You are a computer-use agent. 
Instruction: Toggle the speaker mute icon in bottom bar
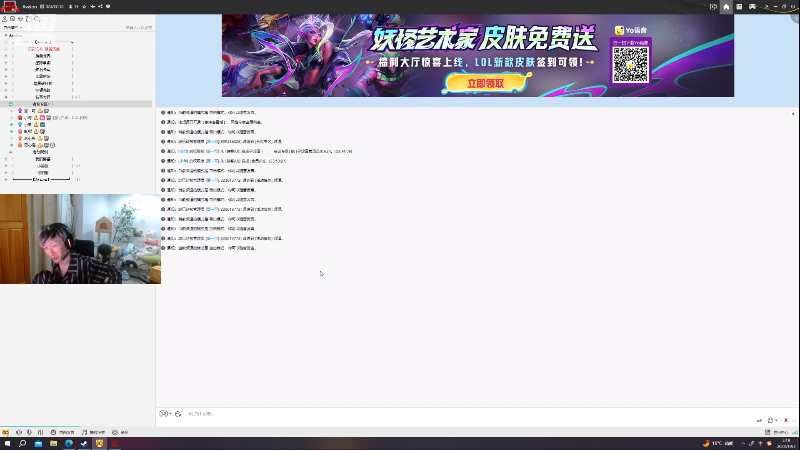pos(19,432)
